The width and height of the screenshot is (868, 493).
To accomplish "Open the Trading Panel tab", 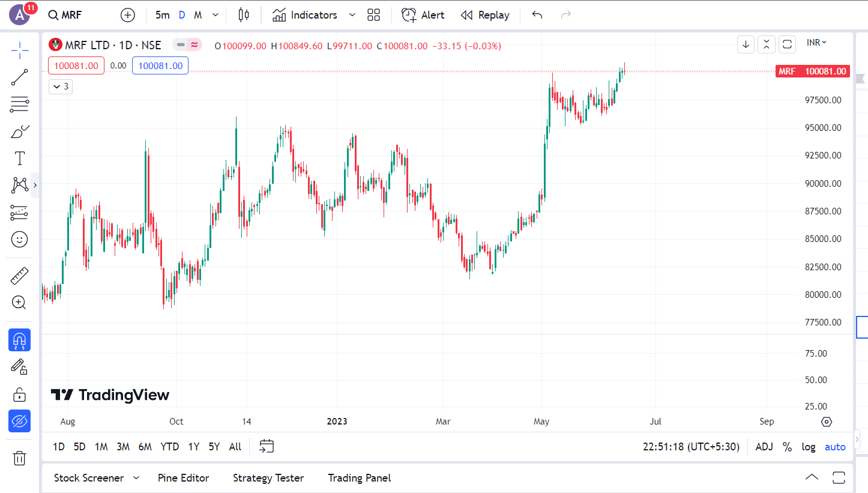I will (359, 478).
